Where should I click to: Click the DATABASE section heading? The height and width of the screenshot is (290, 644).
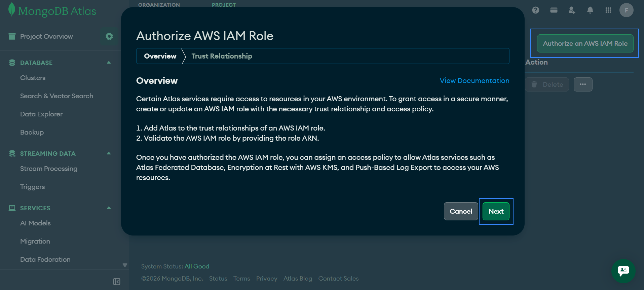click(x=36, y=63)
